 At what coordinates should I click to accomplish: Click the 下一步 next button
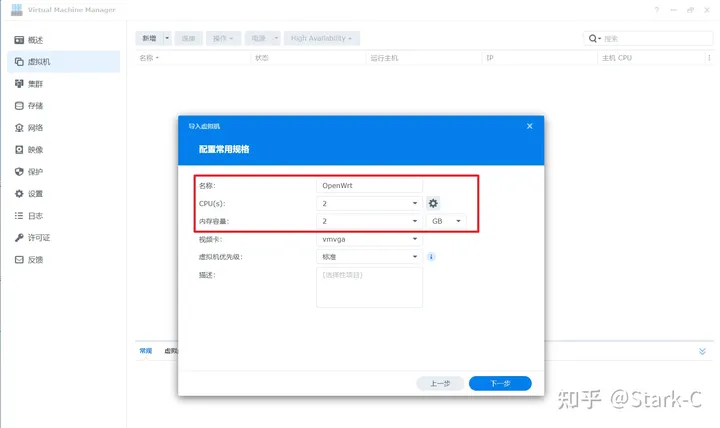coord(500,383)
